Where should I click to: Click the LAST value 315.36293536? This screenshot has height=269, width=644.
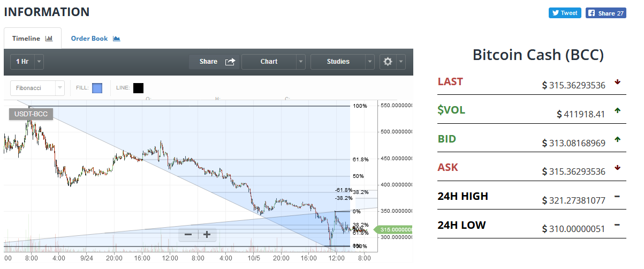(573, 85)
